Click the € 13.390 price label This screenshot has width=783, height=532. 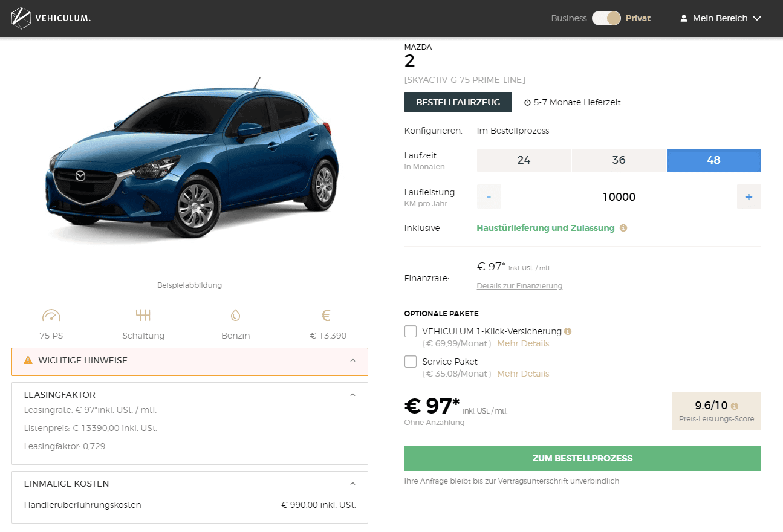328,336
